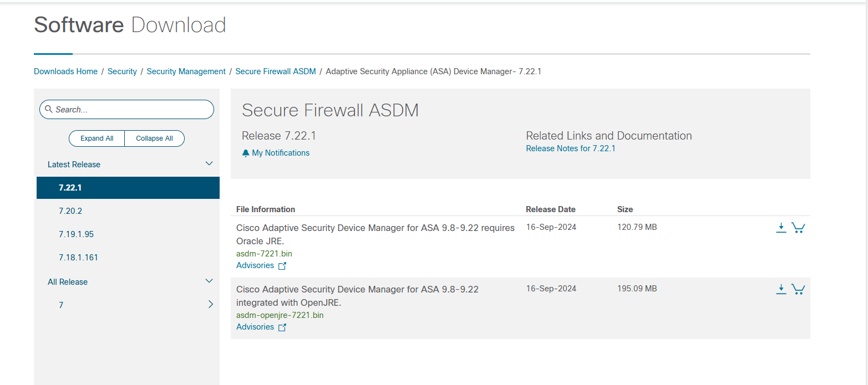This screenshot has width=868, height=385.
Task: Open Security Management breadcrumb link
Action: [186, 71]
